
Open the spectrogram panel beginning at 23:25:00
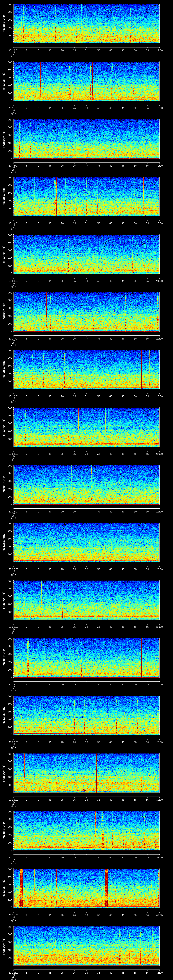pos(86,543)
